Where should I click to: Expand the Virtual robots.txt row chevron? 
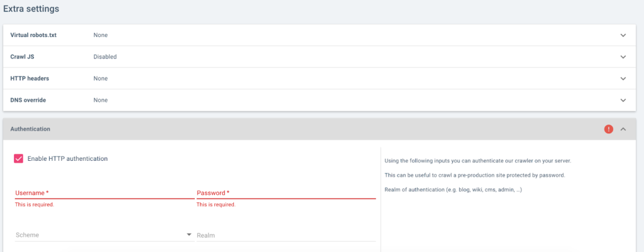point(623,35)
